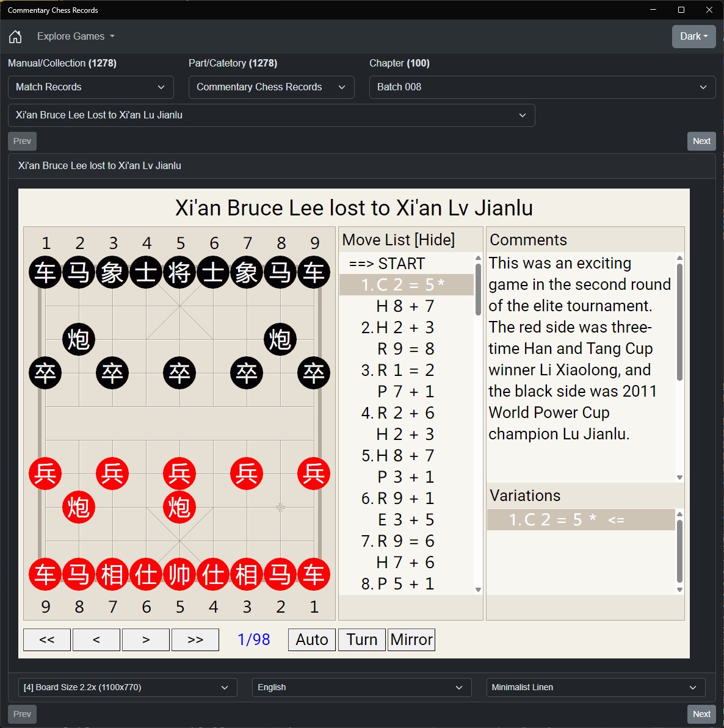Click the red chariot 车 on file 1
This screenshot has width=724, height=728.
(x=314, y=574)
